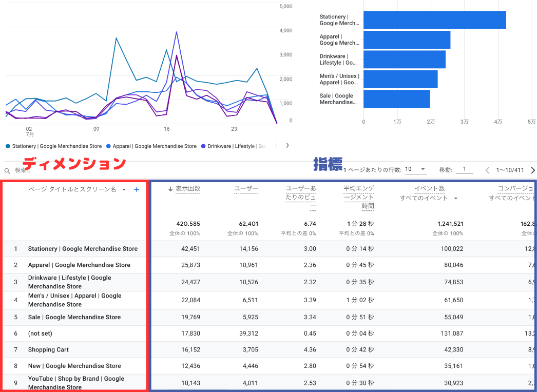Image resolution: width=537 pixels, height=392 pixels.
Task: Click the sort arrow beside 表示回数
Action: pos(170,189)
